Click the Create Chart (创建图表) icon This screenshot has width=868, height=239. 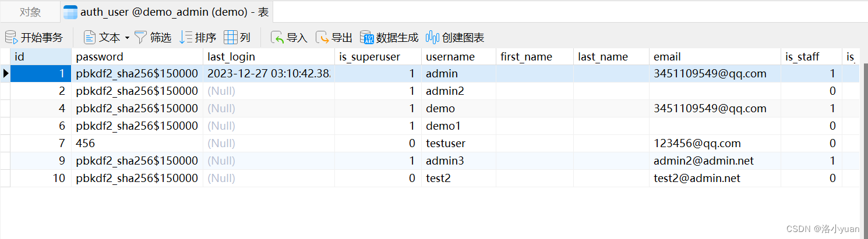(x=432, y=38)
